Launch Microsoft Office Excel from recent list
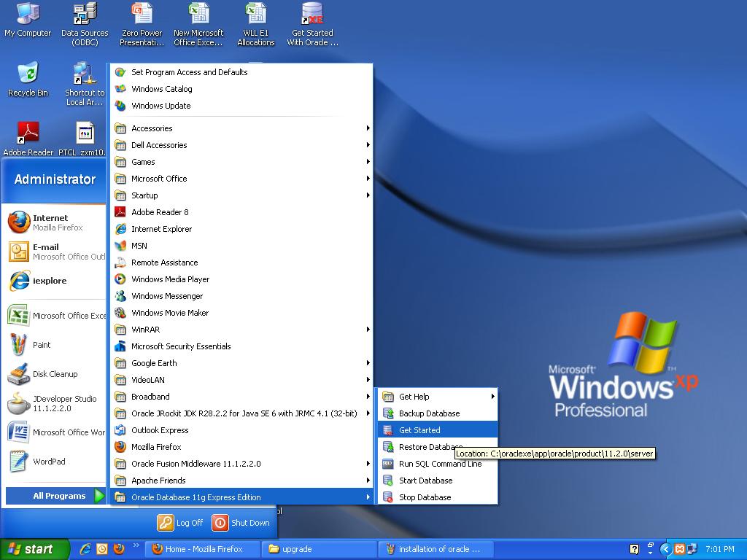Screen dimensions: 747x560 point(54,315)
